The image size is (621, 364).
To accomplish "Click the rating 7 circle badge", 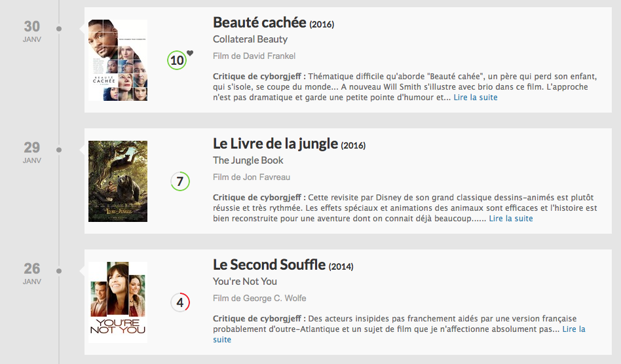I will [x=180, y=181].
